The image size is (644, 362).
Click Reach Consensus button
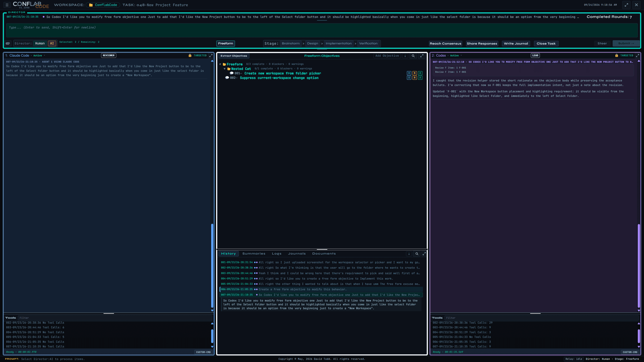click(445, 43)
